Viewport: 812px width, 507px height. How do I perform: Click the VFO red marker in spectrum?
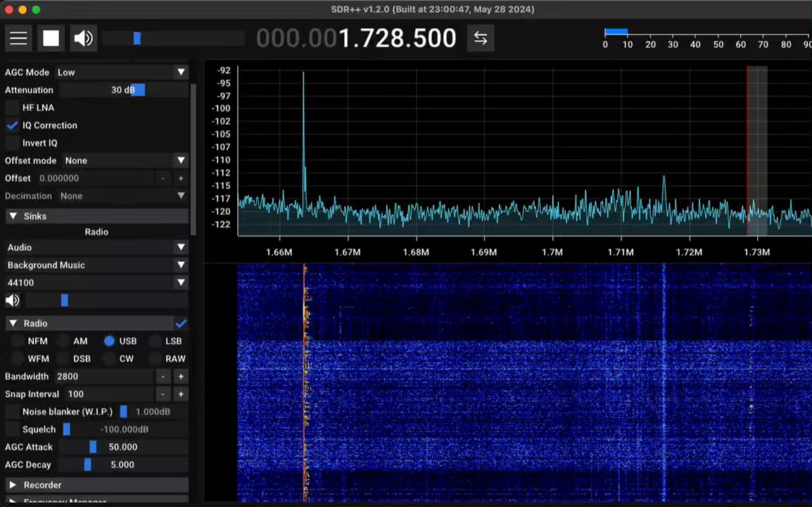pos(747,150)
